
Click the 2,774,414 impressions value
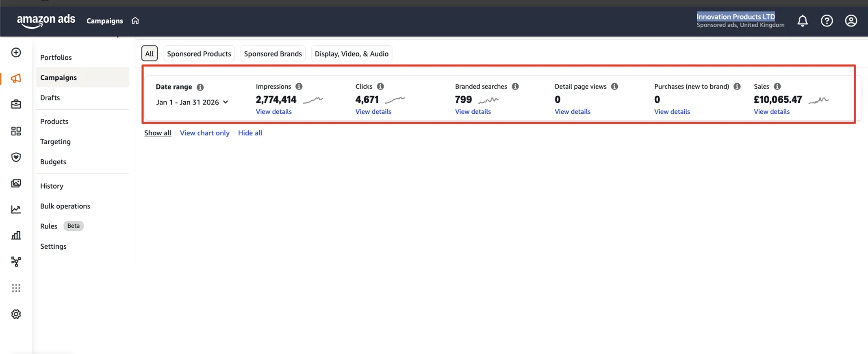(276, 100)
